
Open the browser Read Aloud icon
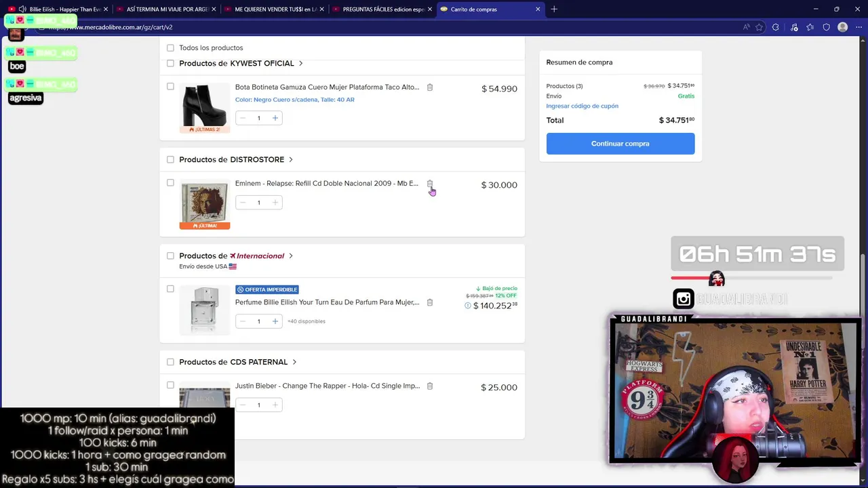click(x=746, y=27)
